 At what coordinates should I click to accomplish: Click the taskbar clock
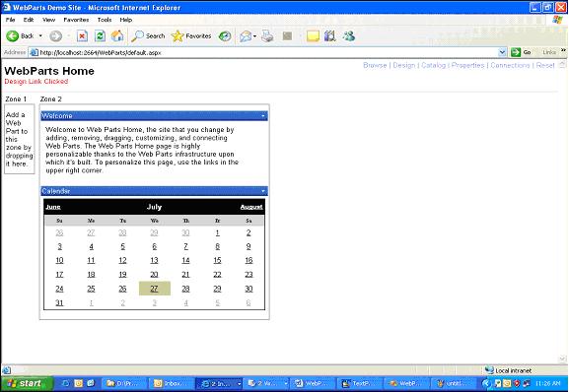pos(548,383)
